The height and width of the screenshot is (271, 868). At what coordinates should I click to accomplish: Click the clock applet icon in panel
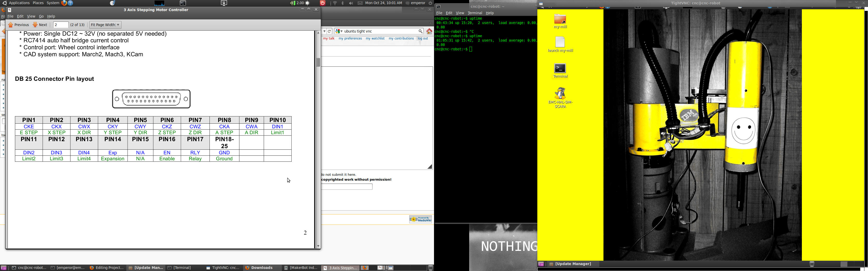(x=113, y=3)
